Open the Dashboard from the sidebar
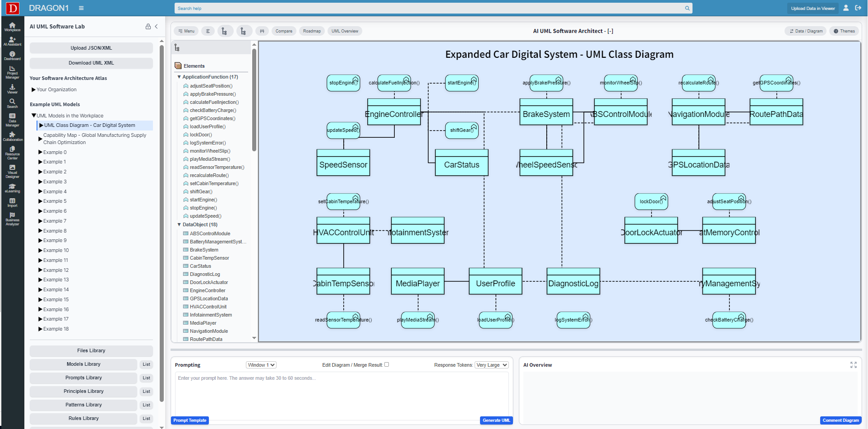 coord(12,56)
